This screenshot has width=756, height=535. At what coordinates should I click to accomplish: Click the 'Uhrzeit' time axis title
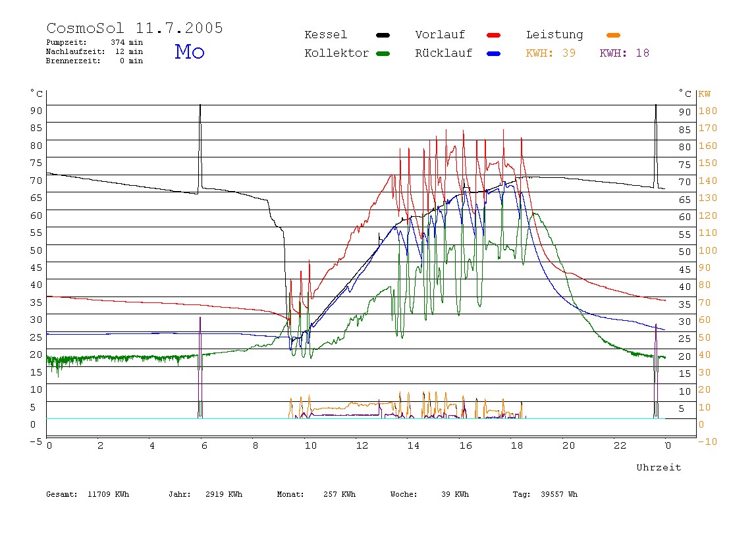tap(659, 467)
